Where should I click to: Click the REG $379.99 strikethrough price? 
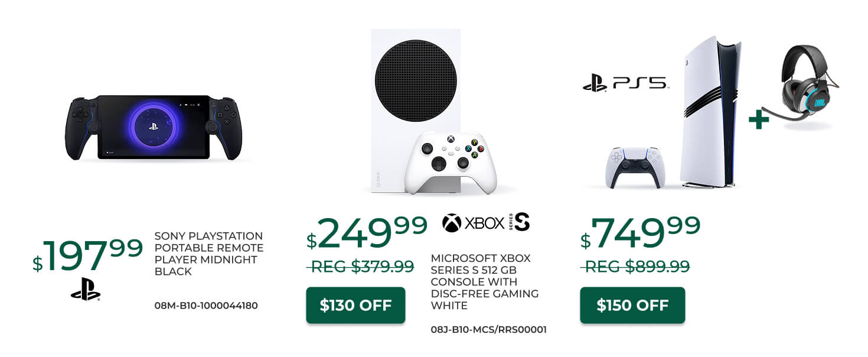tap(360, 267)
